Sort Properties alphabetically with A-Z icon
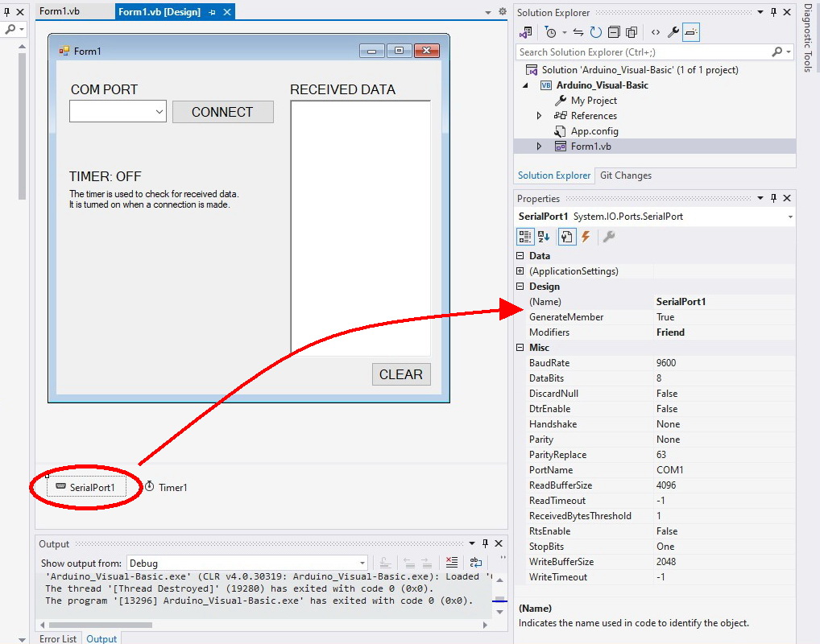This screenshot has height=644, width=820. 545,236
